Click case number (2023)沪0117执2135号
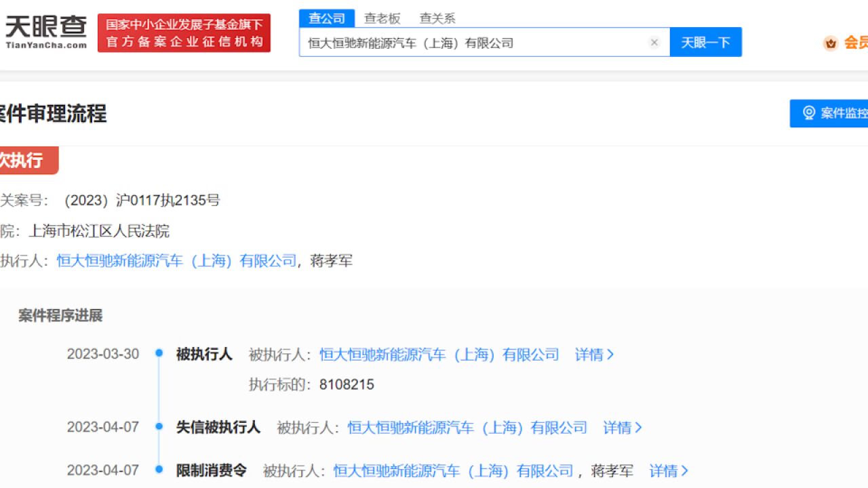 (142, 201)
